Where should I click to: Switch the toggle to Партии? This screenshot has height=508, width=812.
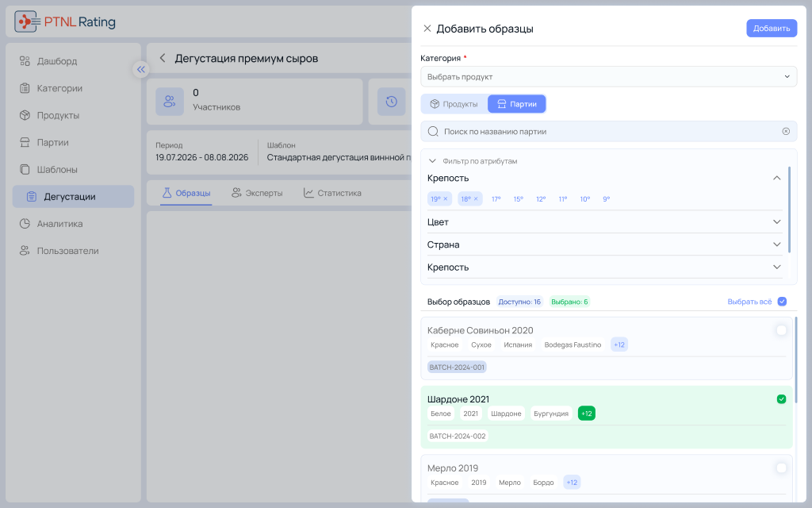(x=517, y=104)
